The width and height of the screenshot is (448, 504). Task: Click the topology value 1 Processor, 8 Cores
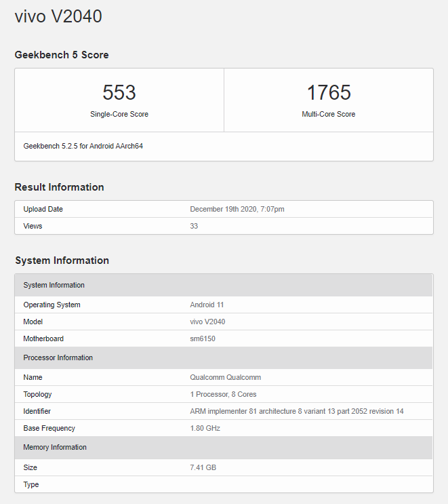(x=223, y=394)
